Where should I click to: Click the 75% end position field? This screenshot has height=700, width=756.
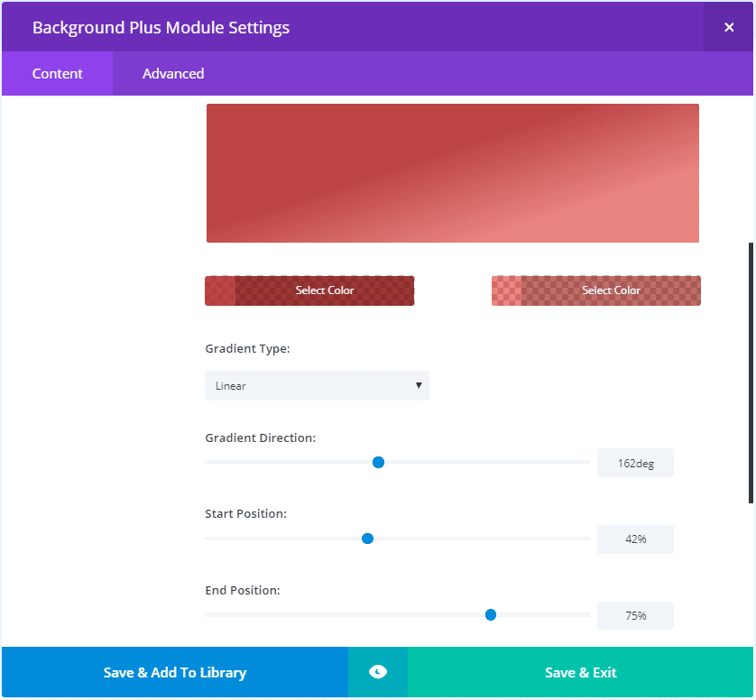click(x=635, y=616)
